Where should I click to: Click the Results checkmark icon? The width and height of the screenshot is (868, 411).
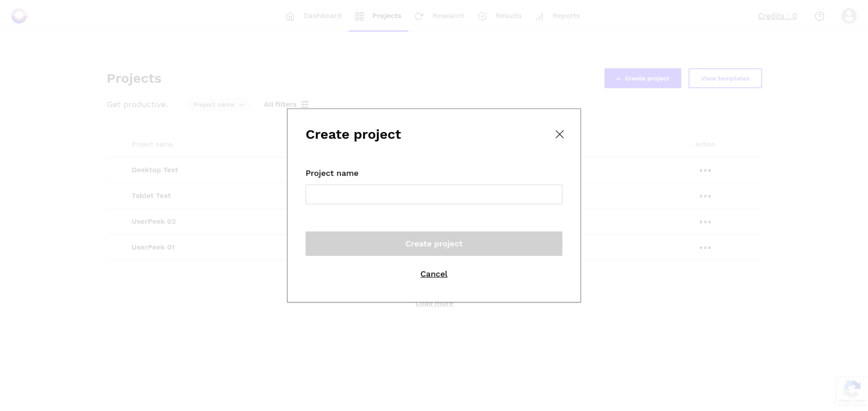[482, 15]
